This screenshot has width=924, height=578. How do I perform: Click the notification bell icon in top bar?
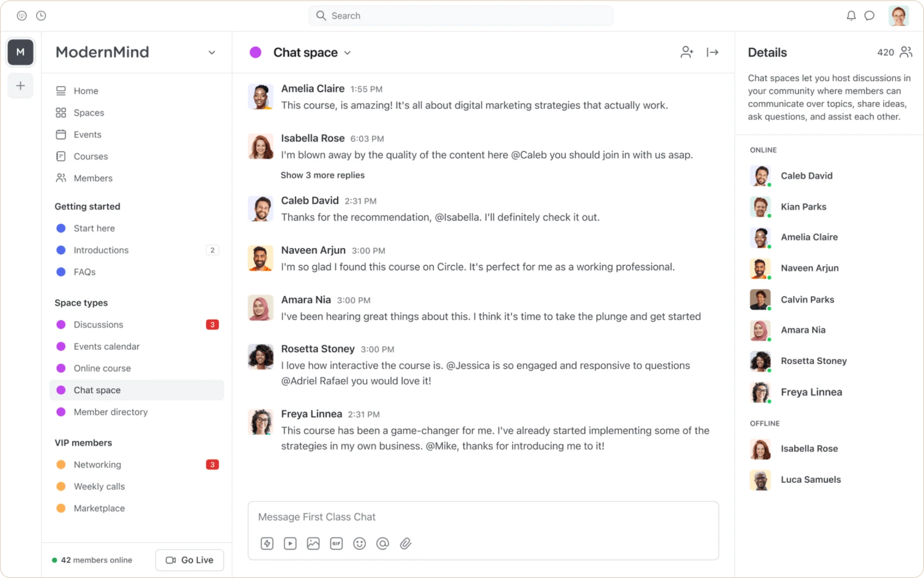(852, 15)
